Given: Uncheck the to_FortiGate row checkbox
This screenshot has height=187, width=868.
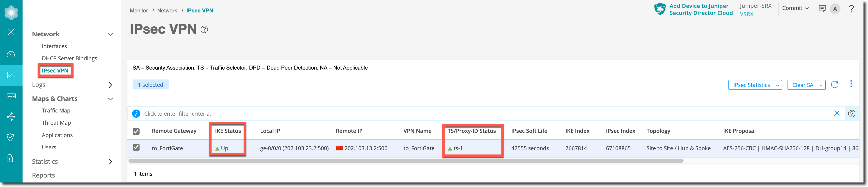Looking at the screenshot, I should pyautogui.click(x=136, y=147).
